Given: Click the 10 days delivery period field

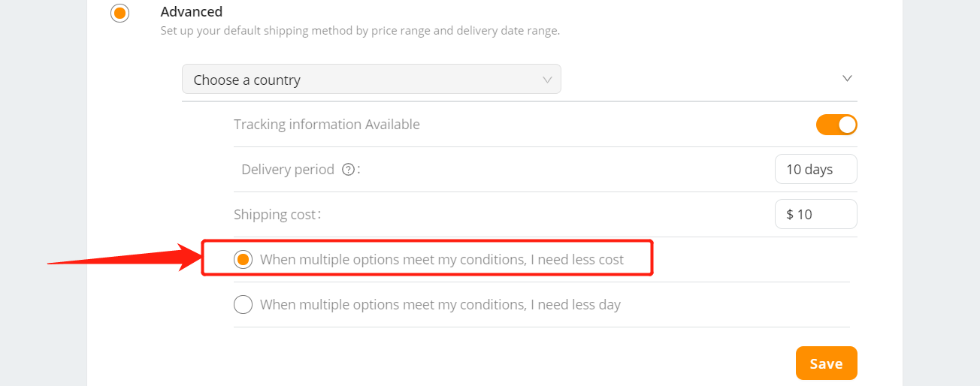Looking at the screenshot, I should click(x=816, y=169).
